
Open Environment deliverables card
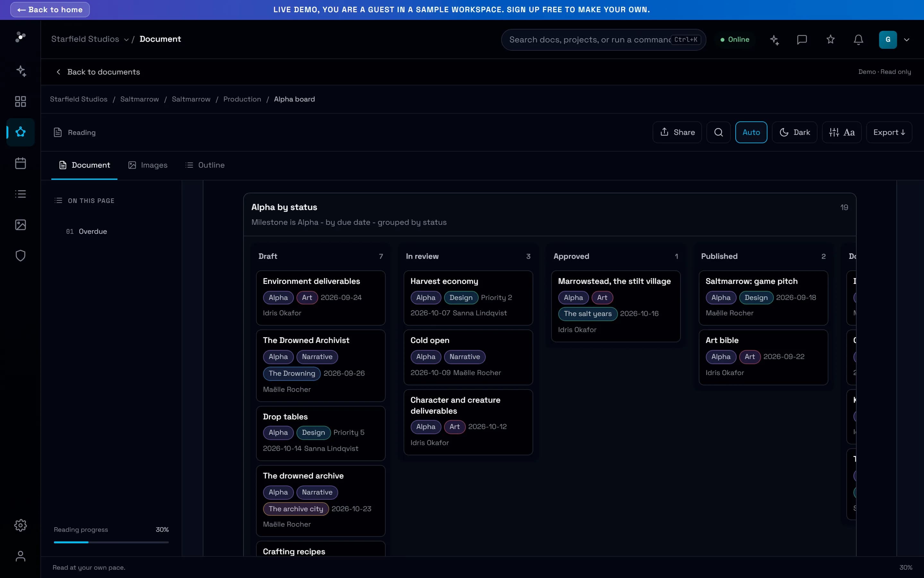(x=320, y=298)
